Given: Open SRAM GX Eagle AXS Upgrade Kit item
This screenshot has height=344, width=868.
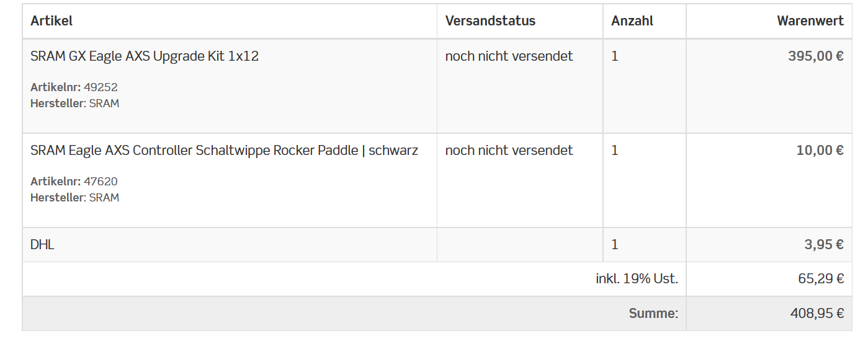Looking at the screenshot, I should (x=145, y=56).
